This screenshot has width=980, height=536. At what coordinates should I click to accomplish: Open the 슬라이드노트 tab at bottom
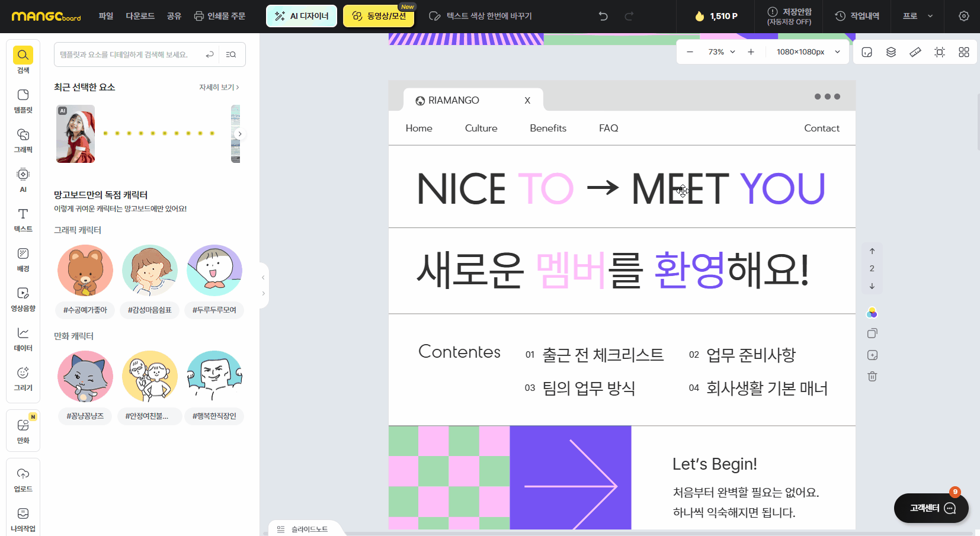303,529
